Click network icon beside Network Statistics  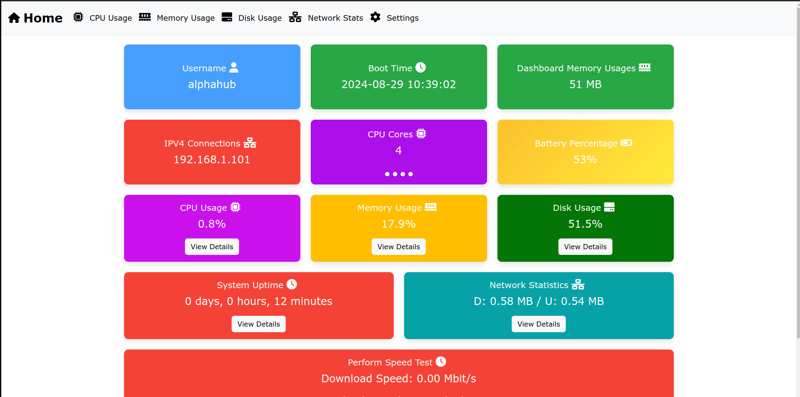578,284
